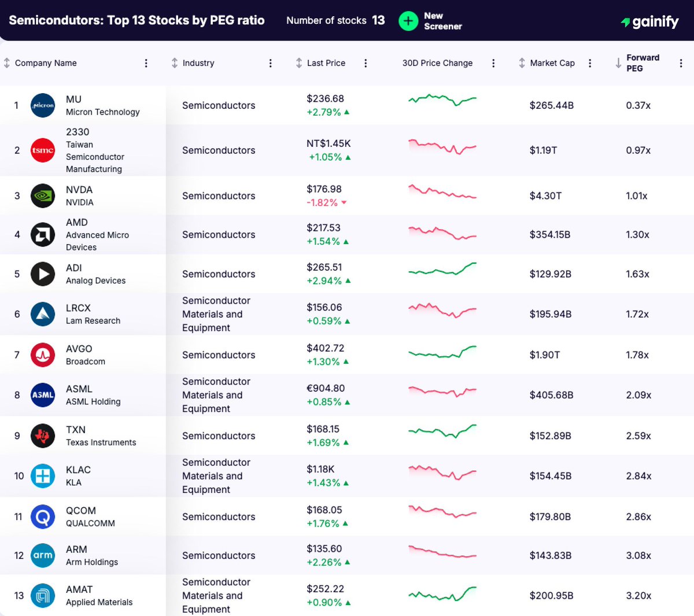
Task: Click the gainify logo in the header
Action: pyautogui.click(x=649, y=21)
